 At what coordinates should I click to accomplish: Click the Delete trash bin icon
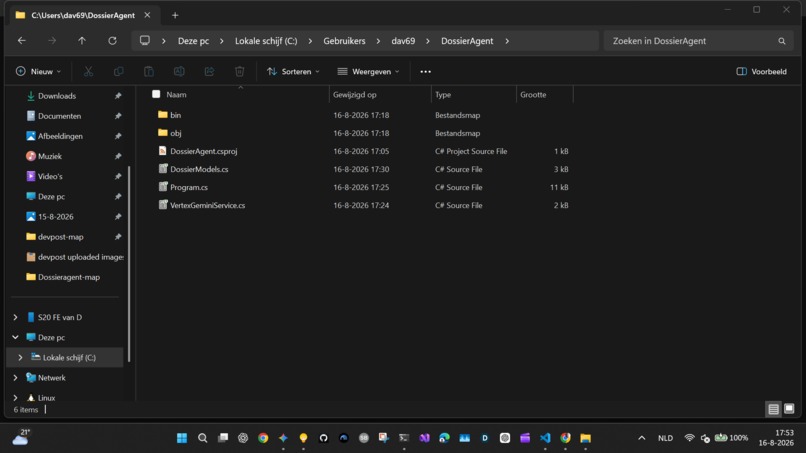coord(240,71)
